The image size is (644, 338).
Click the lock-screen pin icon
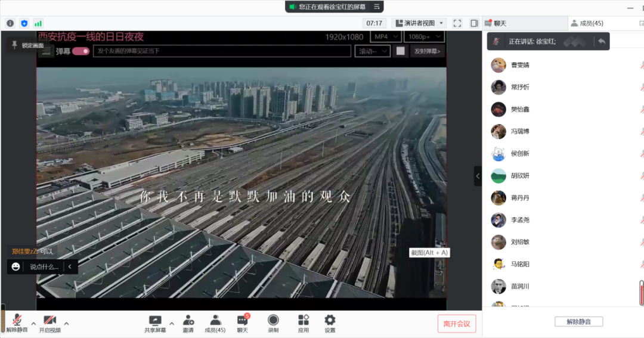coord(14,45)
